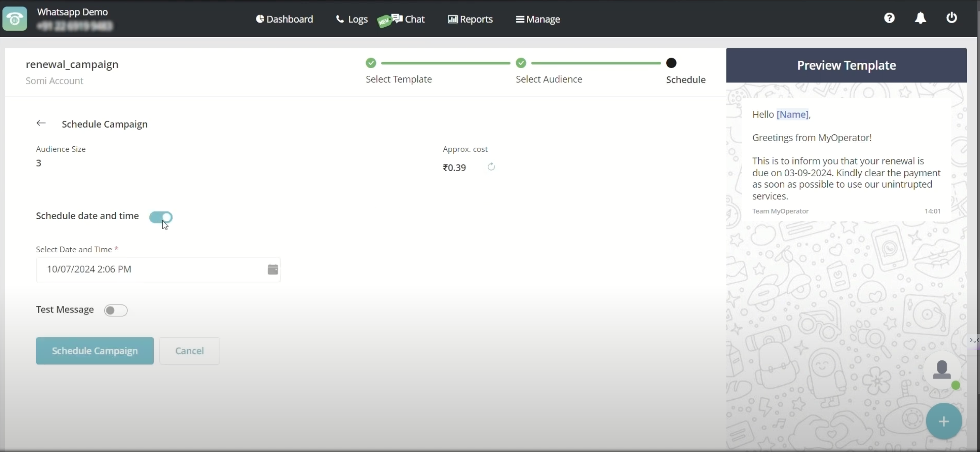
Task: Click the Select Template step
Action: click(x=371, y=62)
